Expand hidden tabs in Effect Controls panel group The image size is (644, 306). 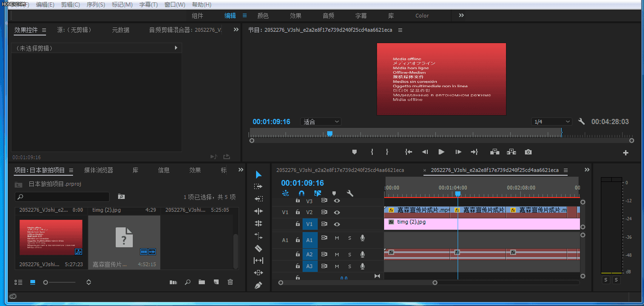coord(236,30)
